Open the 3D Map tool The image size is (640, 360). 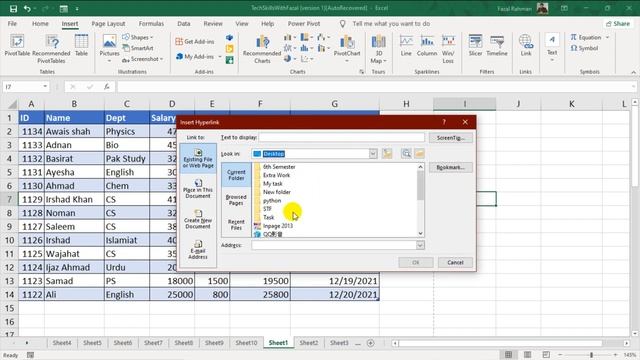point(378,49)
